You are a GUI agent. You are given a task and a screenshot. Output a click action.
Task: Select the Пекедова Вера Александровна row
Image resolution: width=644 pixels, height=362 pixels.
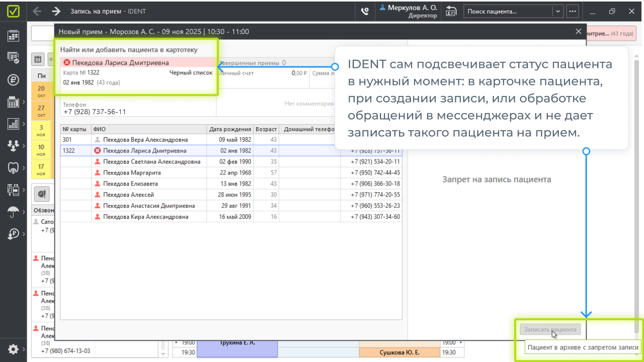[145, 139]
